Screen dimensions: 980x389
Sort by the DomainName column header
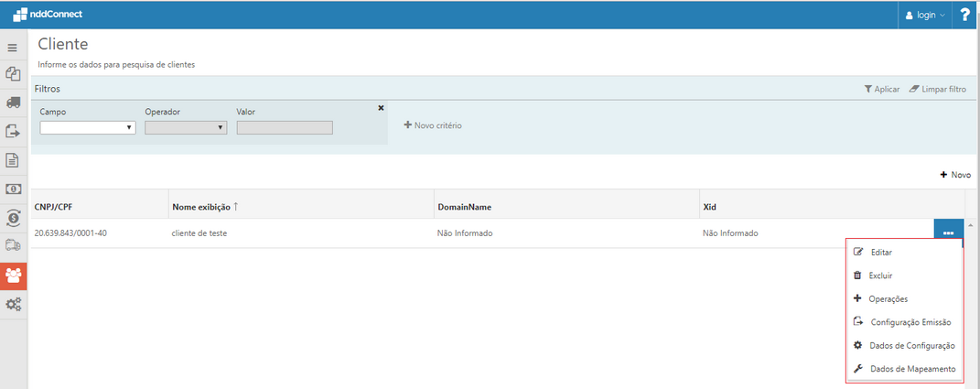pos(566,206)
